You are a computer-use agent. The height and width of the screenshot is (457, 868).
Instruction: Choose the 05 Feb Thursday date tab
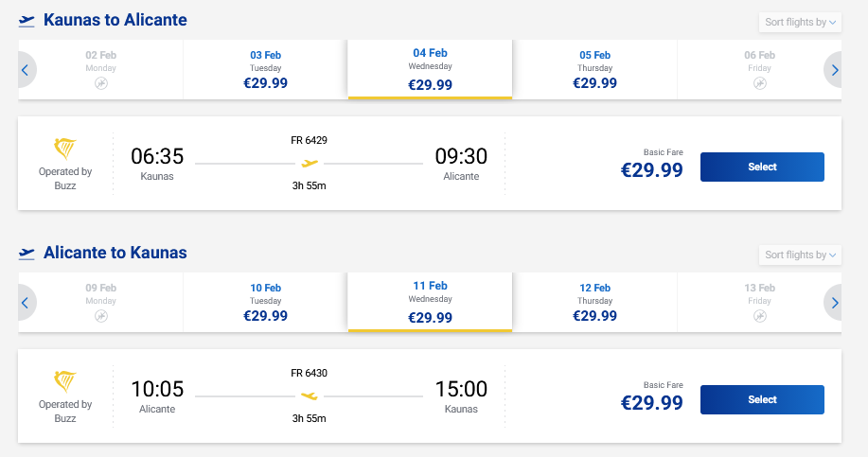click(595, 70)
